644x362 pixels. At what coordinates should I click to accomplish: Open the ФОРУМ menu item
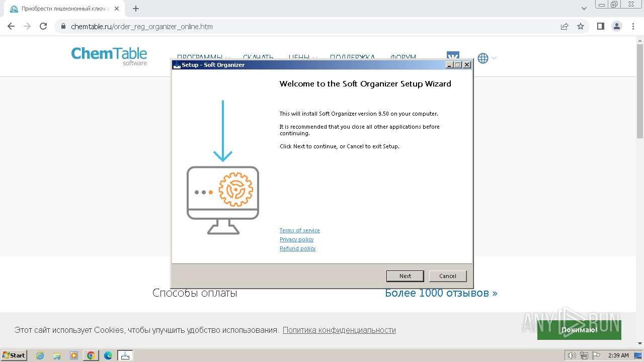[x=403, y=57]
